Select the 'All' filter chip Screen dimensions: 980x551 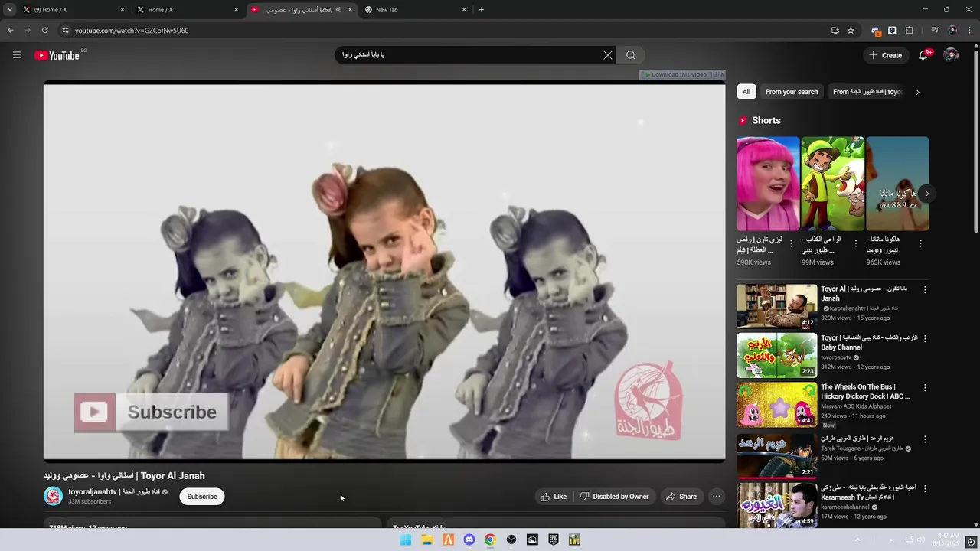click(x=746, y=92)
